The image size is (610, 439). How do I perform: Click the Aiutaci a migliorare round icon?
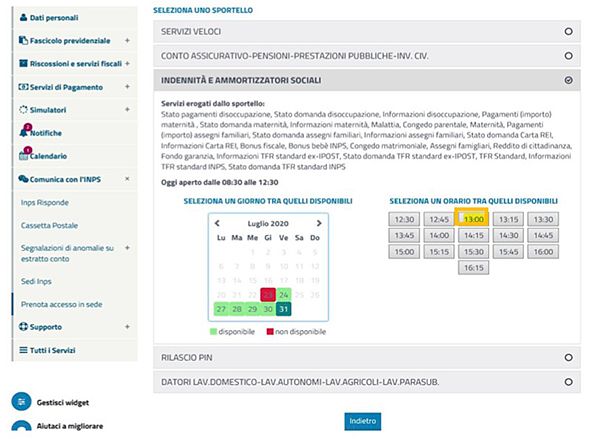(x=21, y=426)
